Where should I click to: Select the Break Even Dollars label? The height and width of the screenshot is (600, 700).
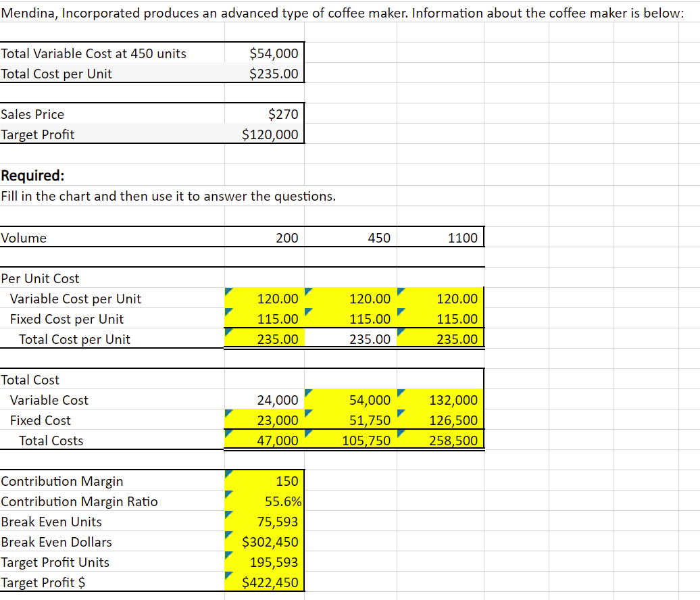[56, 541]
